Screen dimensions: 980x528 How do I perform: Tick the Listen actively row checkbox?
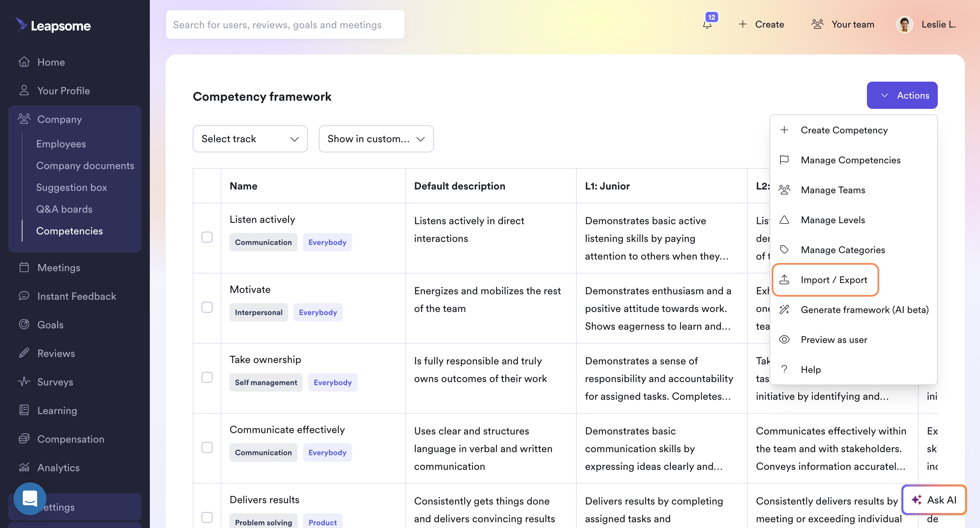tap(207, 237)
